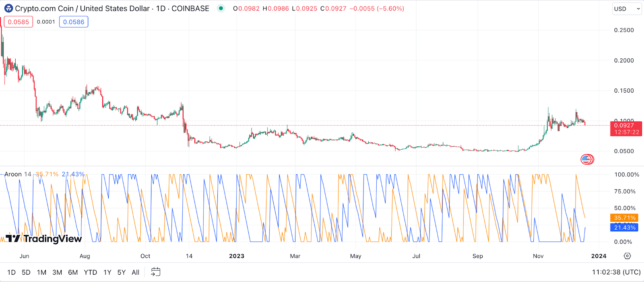
Task: Click the −0.0055 (−5.60%) change value
Action: tap(377, 8)
